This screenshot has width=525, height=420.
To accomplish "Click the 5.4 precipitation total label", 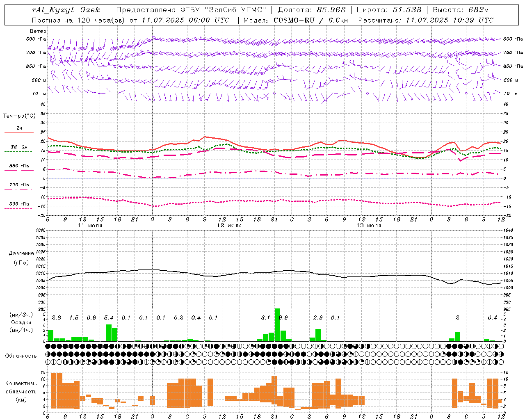I will click(x=109, y=317).
